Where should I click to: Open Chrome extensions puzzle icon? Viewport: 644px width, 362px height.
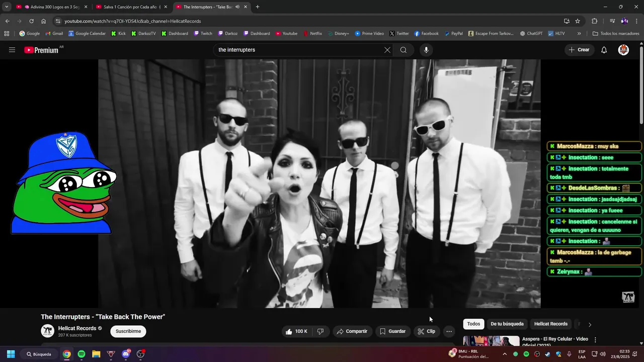[594, 21]
